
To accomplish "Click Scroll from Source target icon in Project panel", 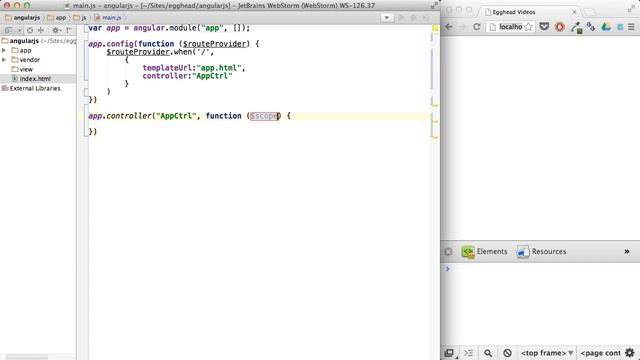I will 30,30.
